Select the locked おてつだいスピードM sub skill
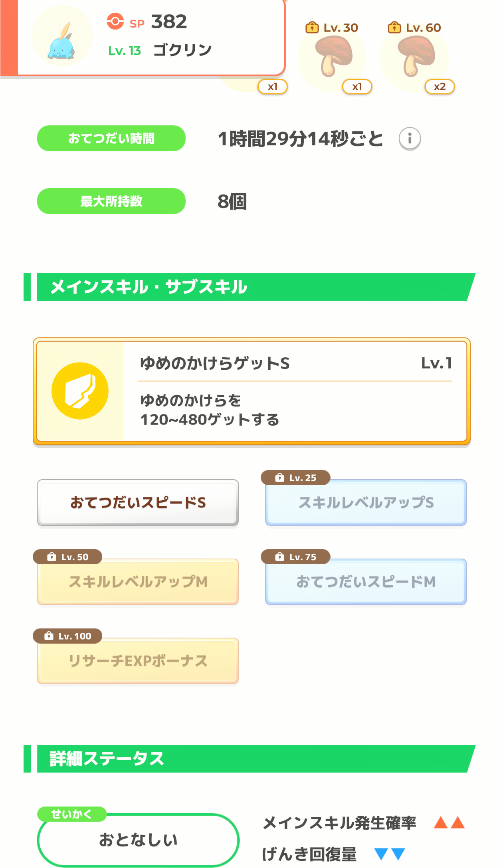 366,581
